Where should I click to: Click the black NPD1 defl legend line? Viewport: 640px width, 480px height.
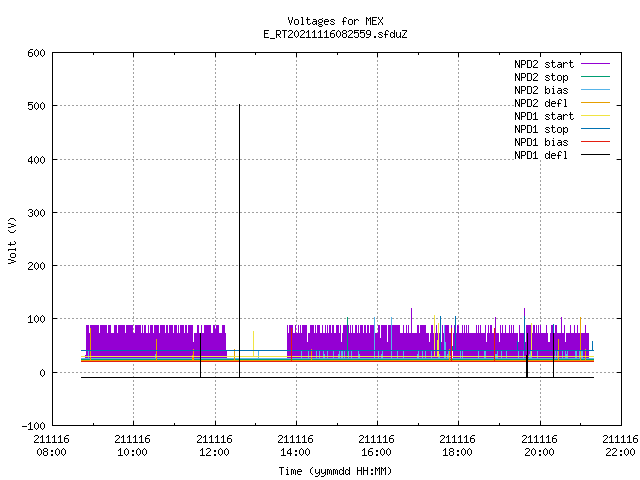[596, 155]
